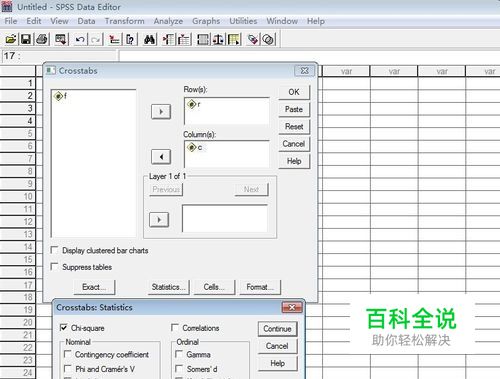Click the left arrow next to Column(s)
The width and height of the screenshot is (500, 379).
(x=161, y=157)
